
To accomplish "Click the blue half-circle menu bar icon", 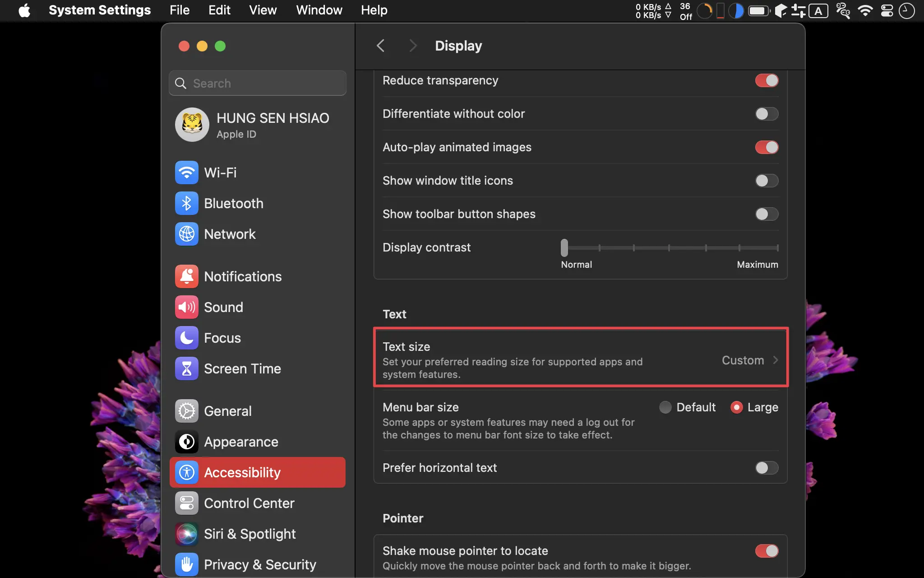I will click(x=736, y=10).
